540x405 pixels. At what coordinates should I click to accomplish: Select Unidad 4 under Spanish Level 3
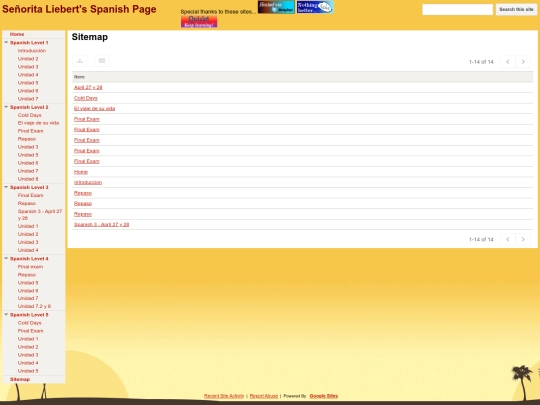(28, 250)
